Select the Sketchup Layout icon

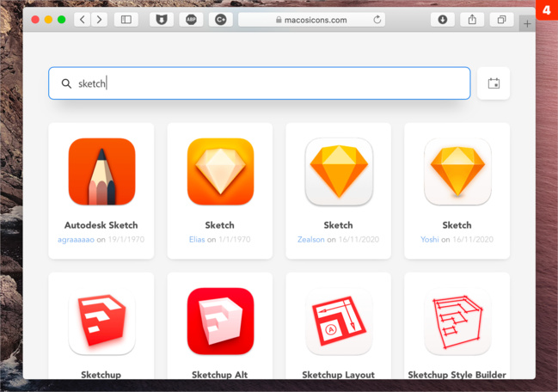click(339, 322)
